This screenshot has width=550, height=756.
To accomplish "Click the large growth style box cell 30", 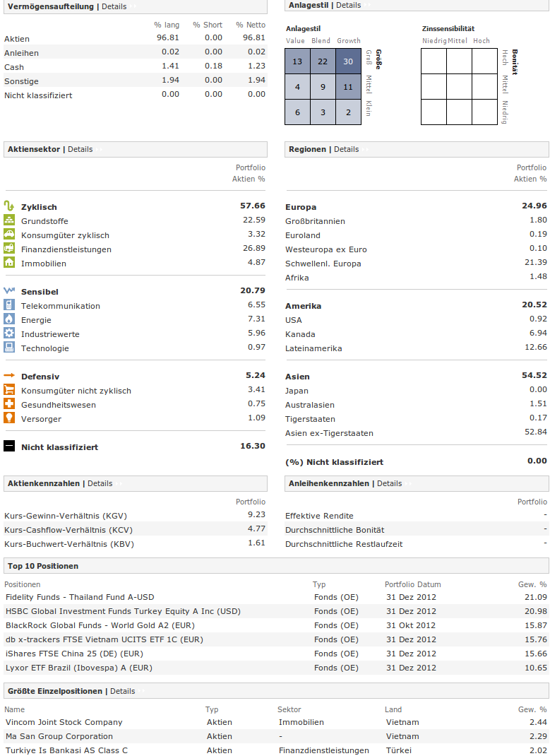I will pyautogui.click(x=348, y=61).
